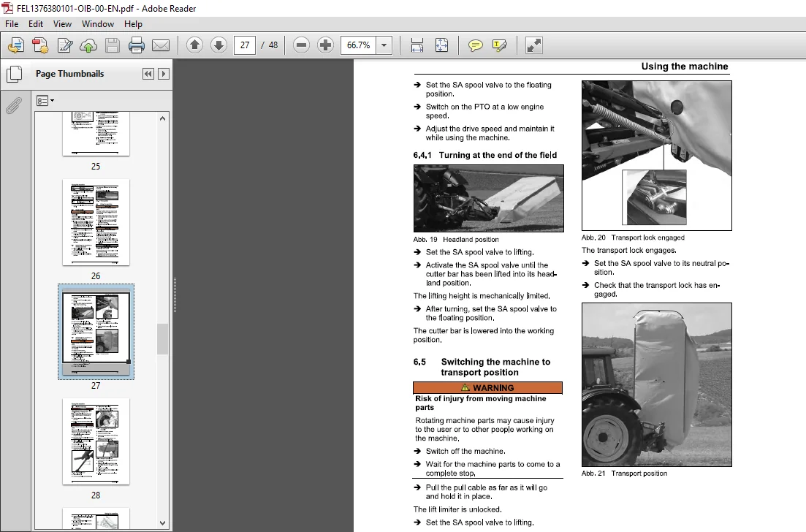This screenshot has width=806, height=532.
Task: Go to next page with down arrow
Action: click(218, 45)
